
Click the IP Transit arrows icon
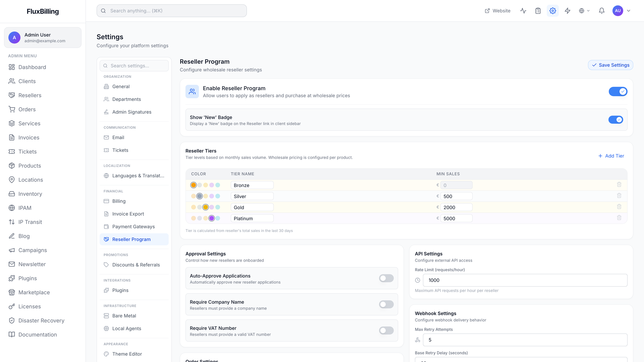coord(12,222)
